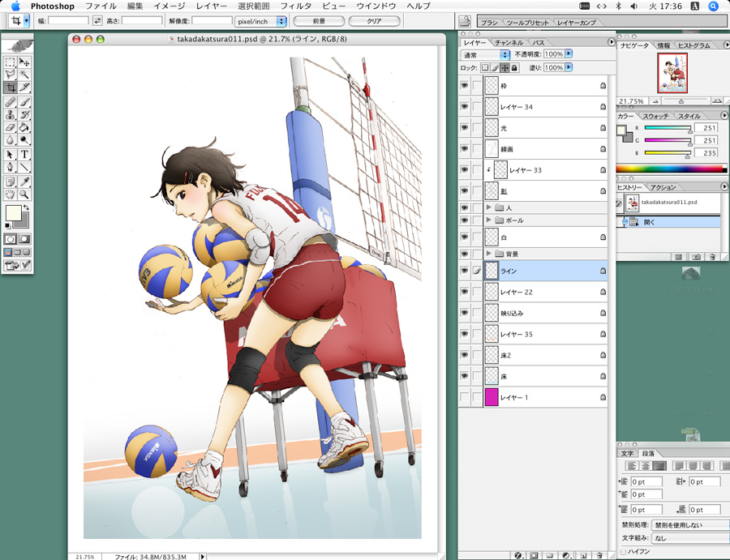Viewport: 730px width, 560px height.
Task: Select the Eraser tool
Action: click(11, 127)
